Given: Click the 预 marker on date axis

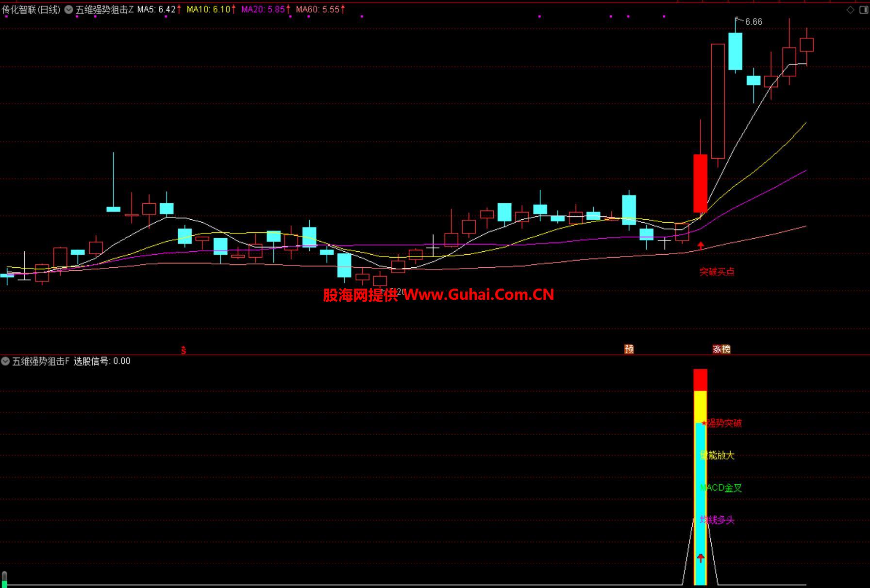Looking at the screenshot, I should point(629,349).
